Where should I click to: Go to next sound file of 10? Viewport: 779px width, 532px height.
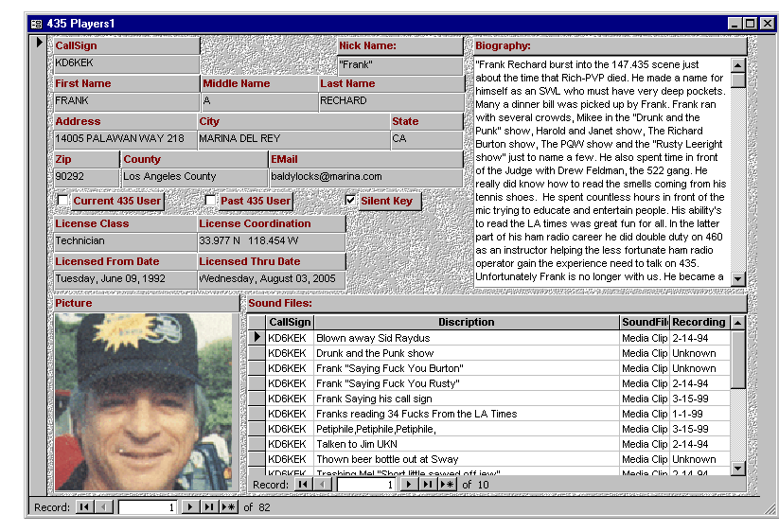[x=408, y=485]
